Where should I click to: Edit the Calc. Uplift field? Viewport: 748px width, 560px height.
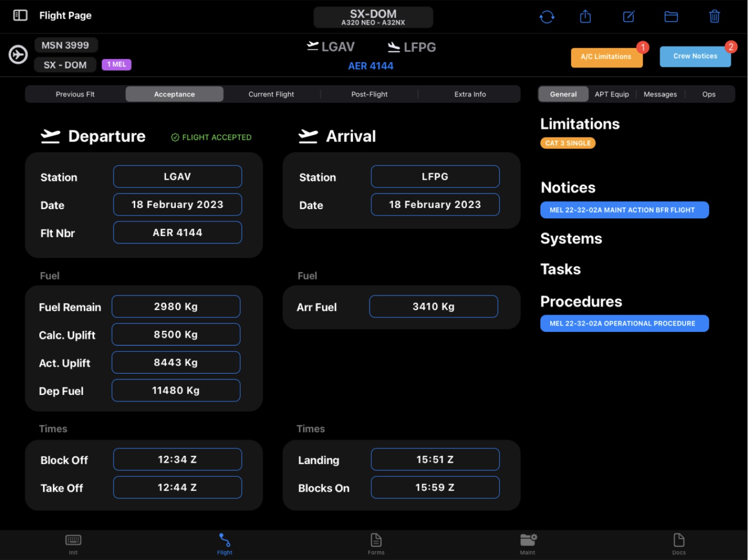click(x=176, y=335)
